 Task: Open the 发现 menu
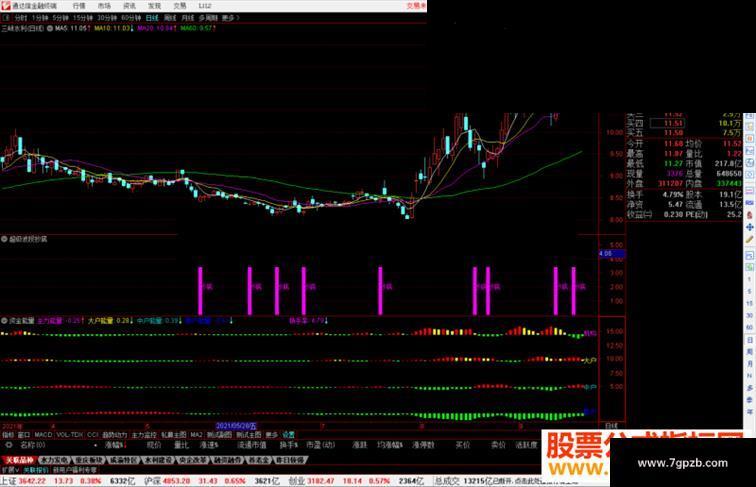tap(154, 6)
